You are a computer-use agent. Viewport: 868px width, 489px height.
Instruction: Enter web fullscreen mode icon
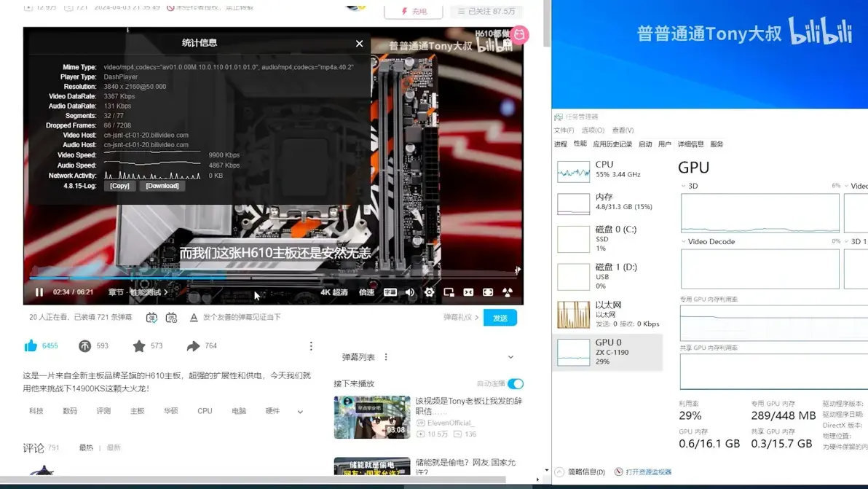point(488,292)
